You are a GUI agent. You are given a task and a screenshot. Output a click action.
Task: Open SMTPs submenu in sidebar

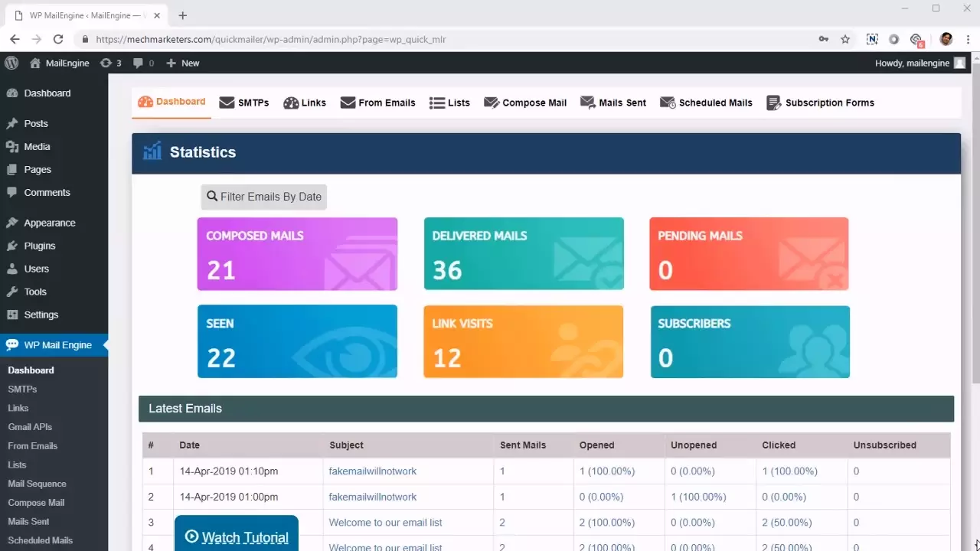22,389
